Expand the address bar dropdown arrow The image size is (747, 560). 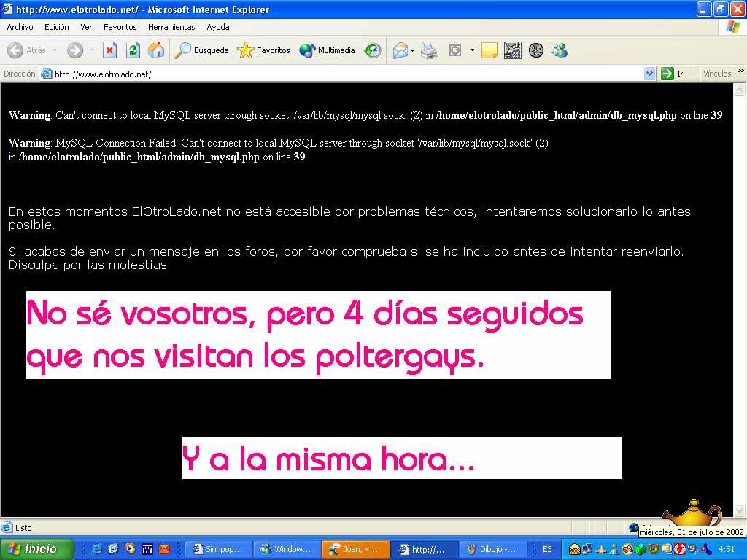pyautogui.click(x=650, y=74)
